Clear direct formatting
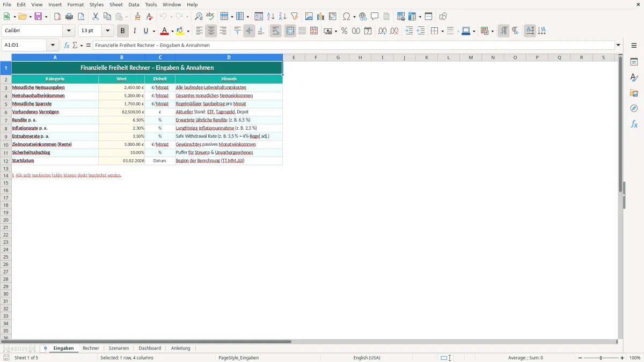 pyautogui.click(x=150, y=17)
